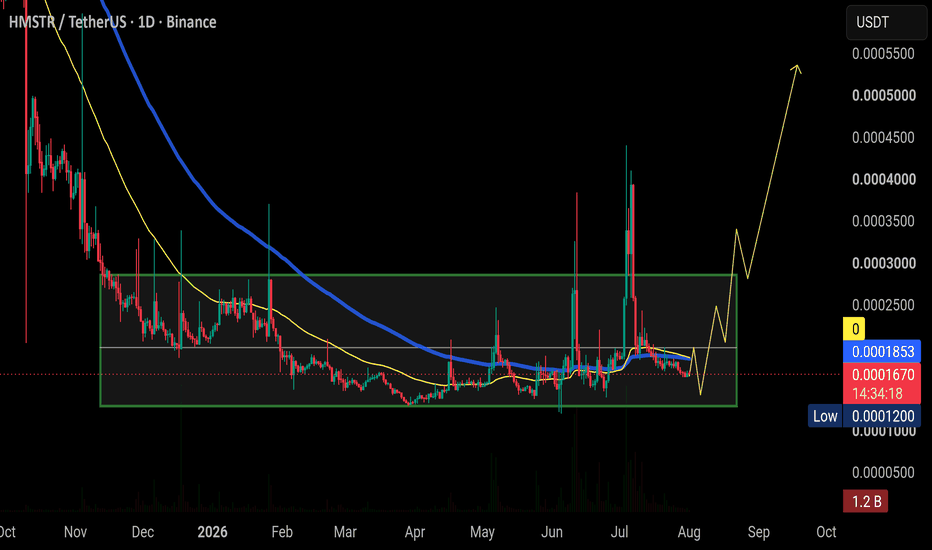
Task: Click the Apr label on time axis
Action: 415,532
